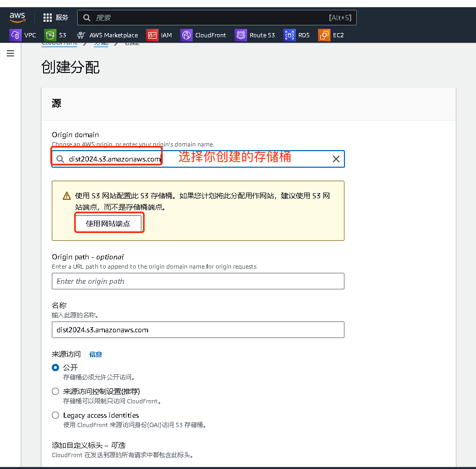The height and width of the screenshot is (469, 476).
Task: Go to Route 53 from favorites bar
Action: tap(262, 35)
